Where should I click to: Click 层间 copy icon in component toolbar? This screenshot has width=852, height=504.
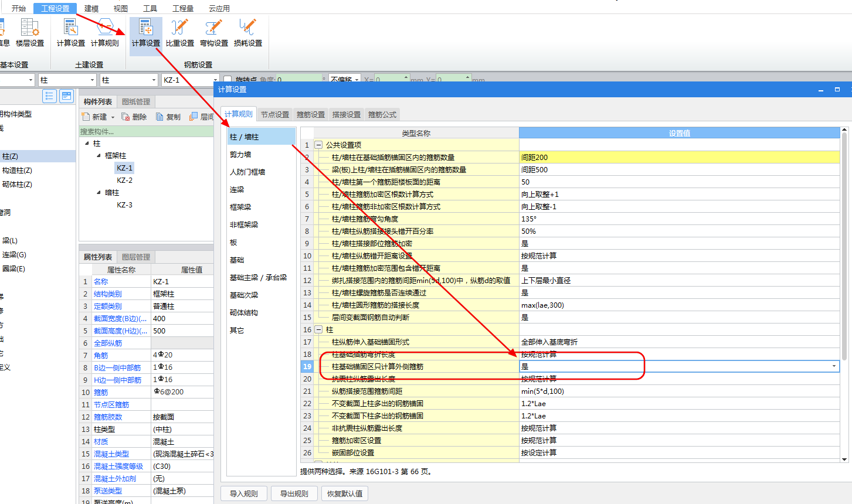pyautogui.click(x=201, y=117)
